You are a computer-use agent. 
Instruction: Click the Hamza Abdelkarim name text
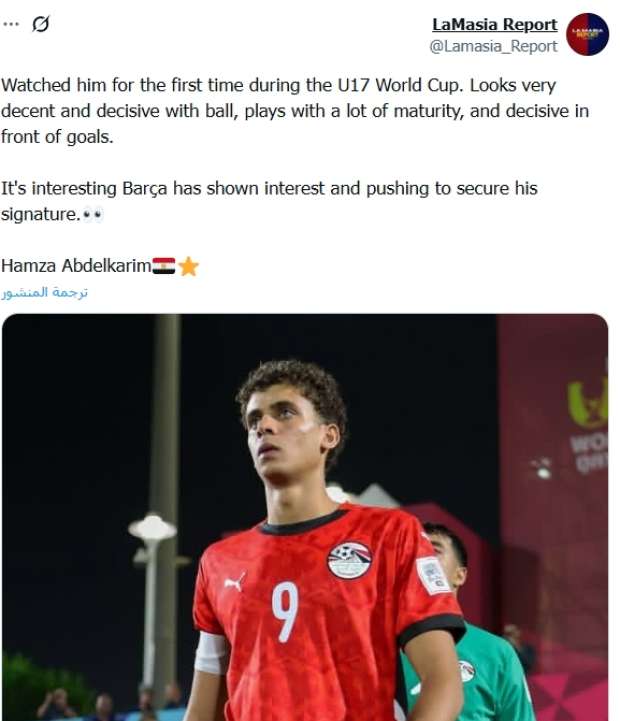pos(76,266)
